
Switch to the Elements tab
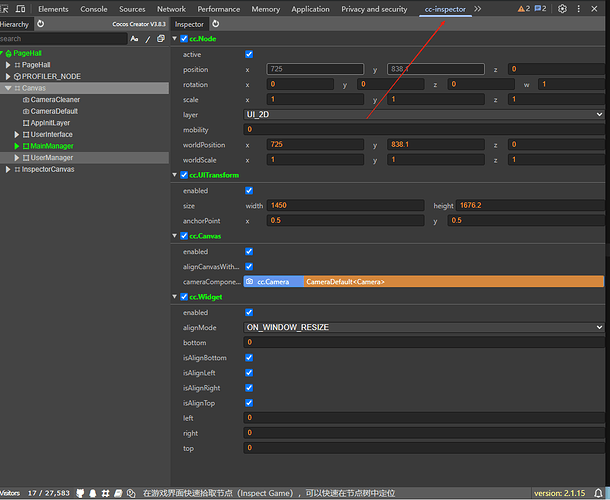53,9
